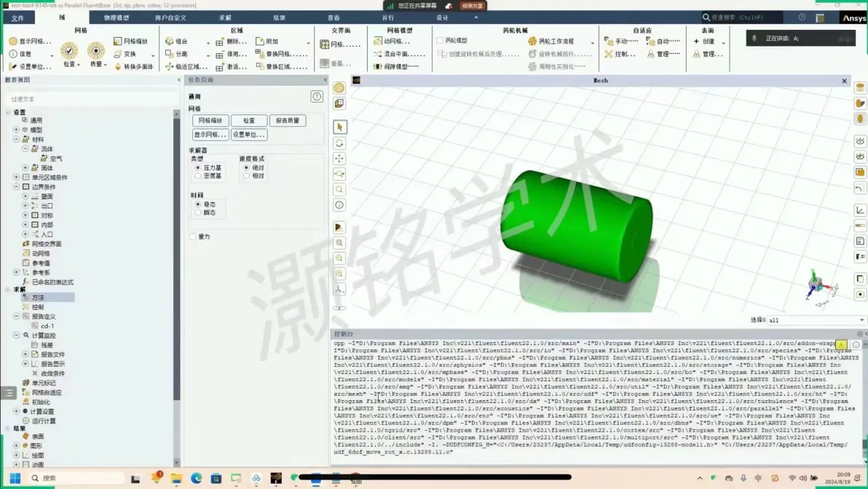Image resolution: width=868 pixels, height=489 pixels.
Task: Enable the 重力 checkbox
Action: 193,236
